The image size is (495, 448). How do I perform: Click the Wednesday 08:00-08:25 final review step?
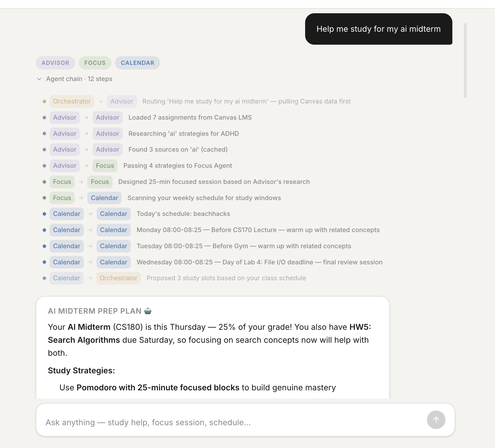pos(259,262)
